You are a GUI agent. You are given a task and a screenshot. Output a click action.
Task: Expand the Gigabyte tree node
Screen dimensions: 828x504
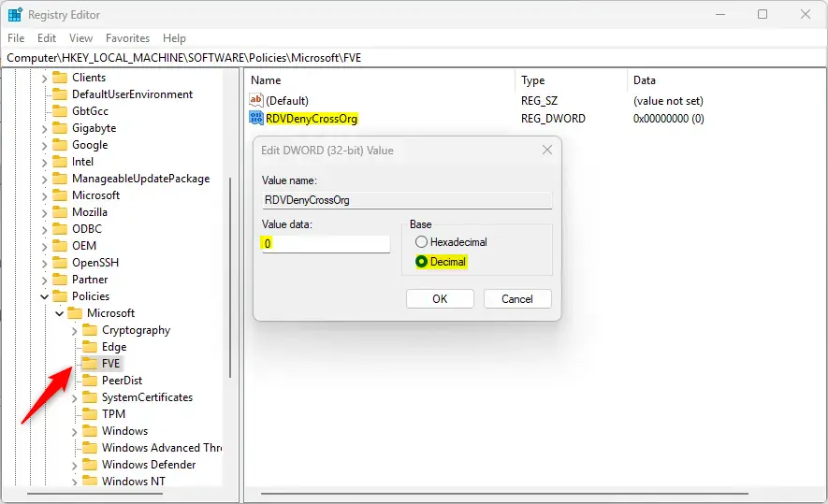pos(44,129)
